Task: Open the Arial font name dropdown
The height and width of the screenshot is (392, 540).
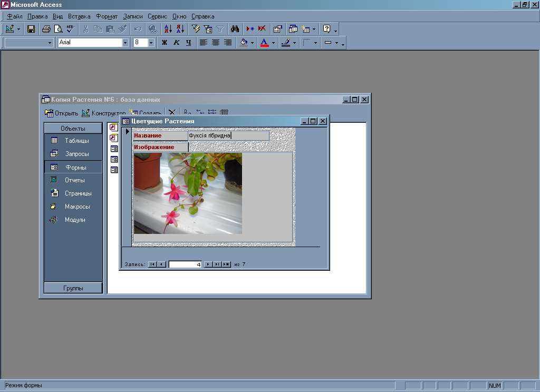Action: 126,43
